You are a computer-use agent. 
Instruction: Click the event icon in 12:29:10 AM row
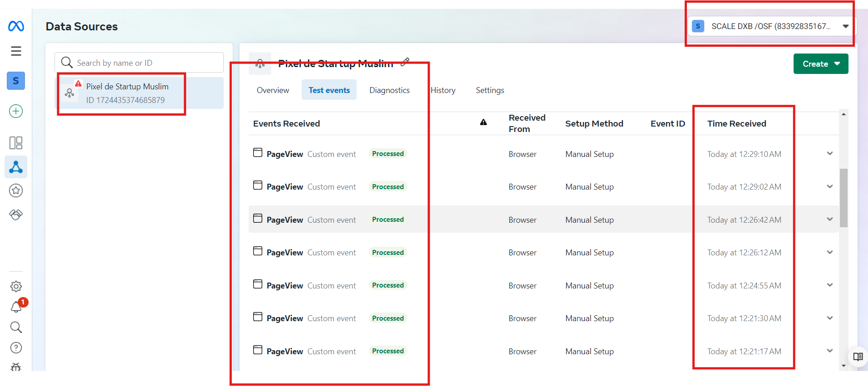pyautogui.click(x=258, y=152)
